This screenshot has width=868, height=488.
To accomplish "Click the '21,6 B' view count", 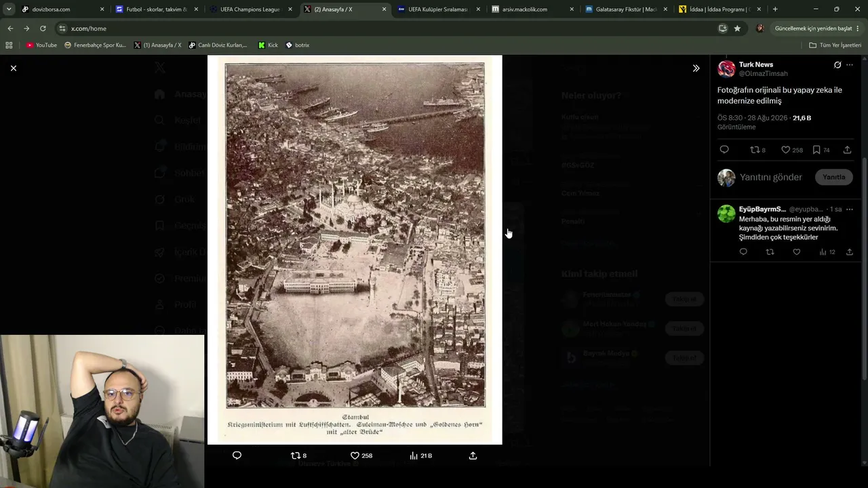I will [802, 118].
